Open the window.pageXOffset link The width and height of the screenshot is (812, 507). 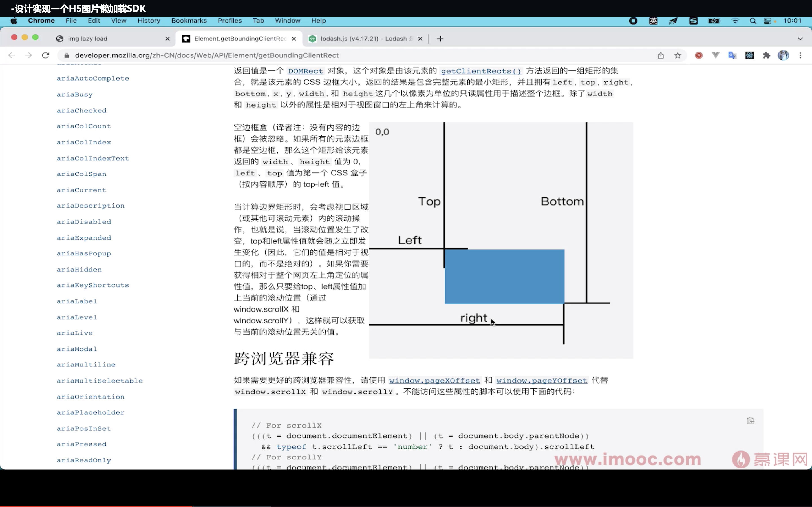tap(434, 380)
